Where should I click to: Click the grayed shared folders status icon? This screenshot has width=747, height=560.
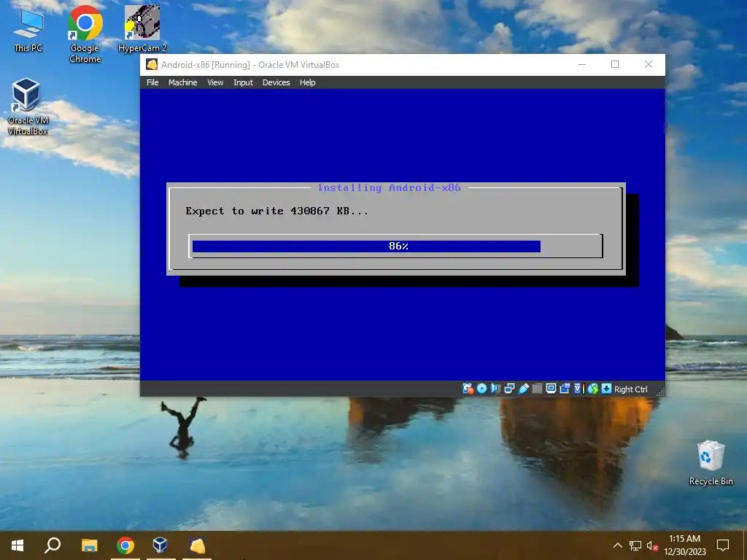537,389
